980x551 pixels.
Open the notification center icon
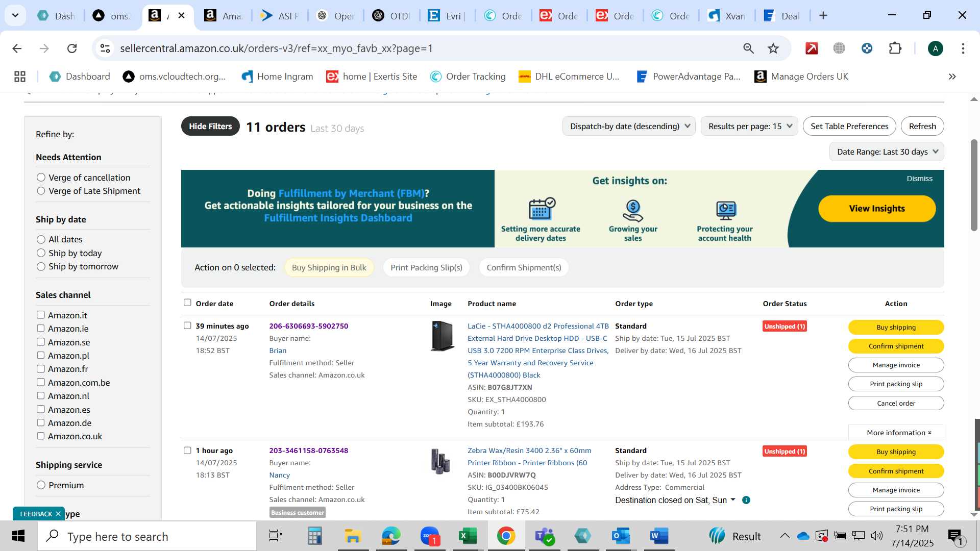click(x=955, y=537)
